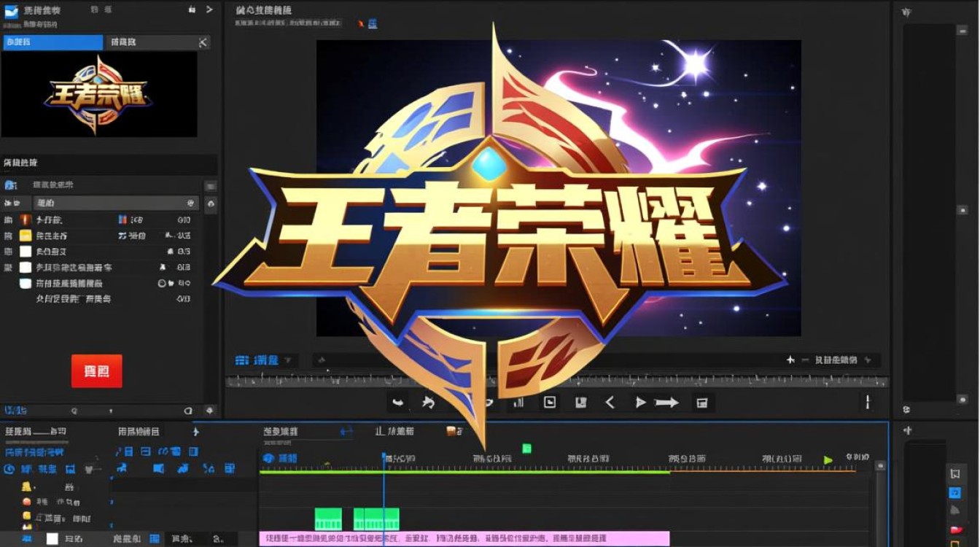Click the blue grid icon below the preview

pos(242,360)
